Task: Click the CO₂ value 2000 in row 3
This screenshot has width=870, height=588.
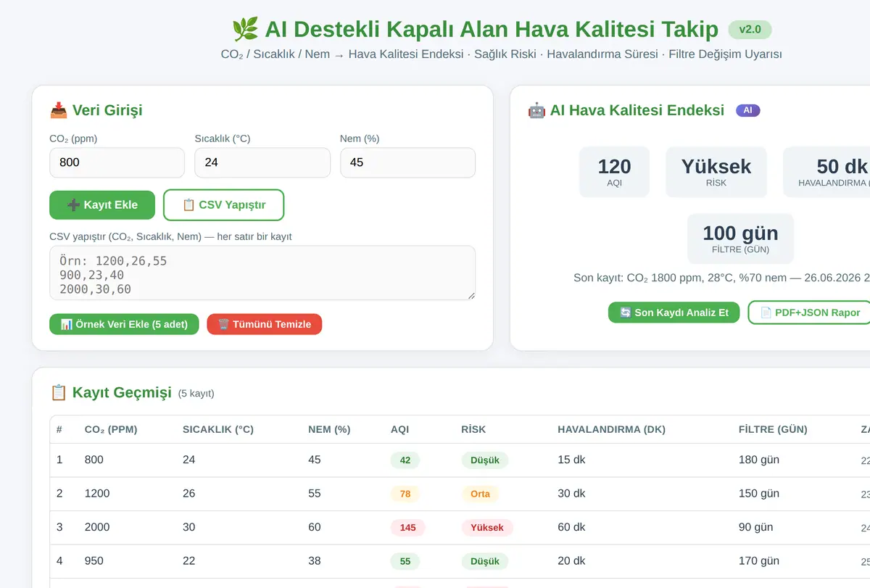Action: click(x=97, y=527)
